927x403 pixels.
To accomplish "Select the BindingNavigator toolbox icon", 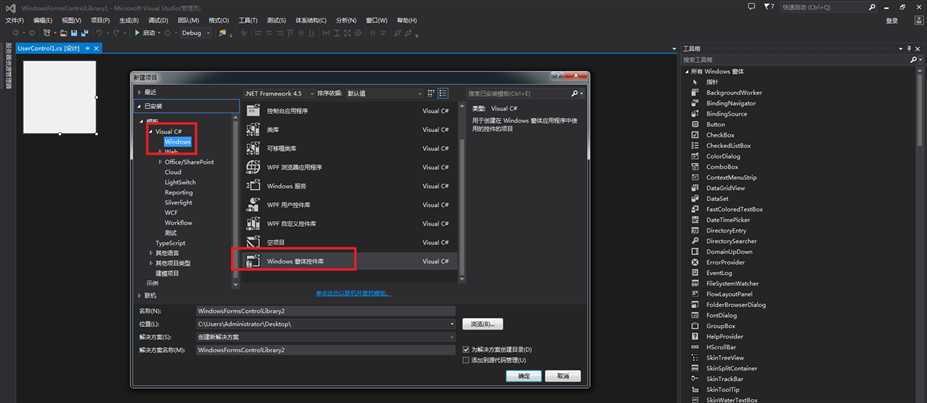I will pos(695,103).
